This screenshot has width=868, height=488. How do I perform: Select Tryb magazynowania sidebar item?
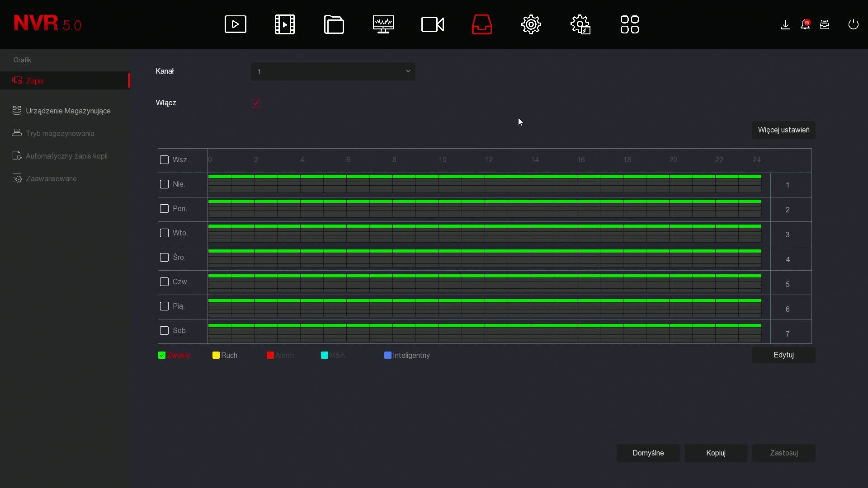(x=60, y=133)
